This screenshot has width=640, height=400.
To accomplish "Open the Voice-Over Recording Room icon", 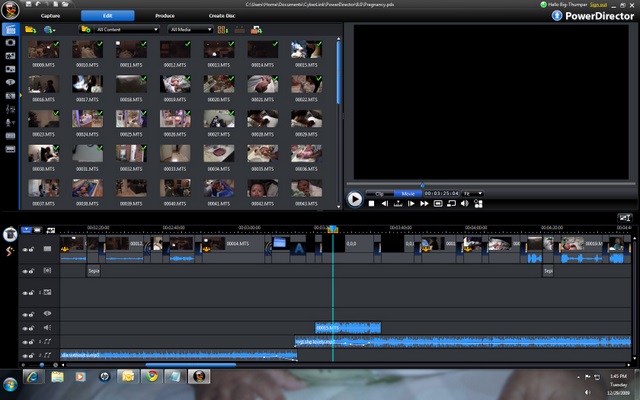I will (x=10, y=122).
